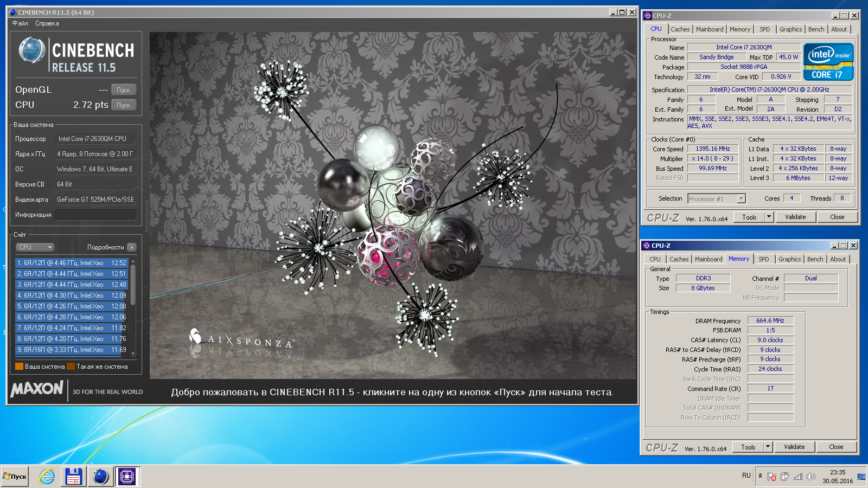Click the Intel Core i7 2630QM name field
This screenshot has width=868, height=488.
click(x=744, y=48)
